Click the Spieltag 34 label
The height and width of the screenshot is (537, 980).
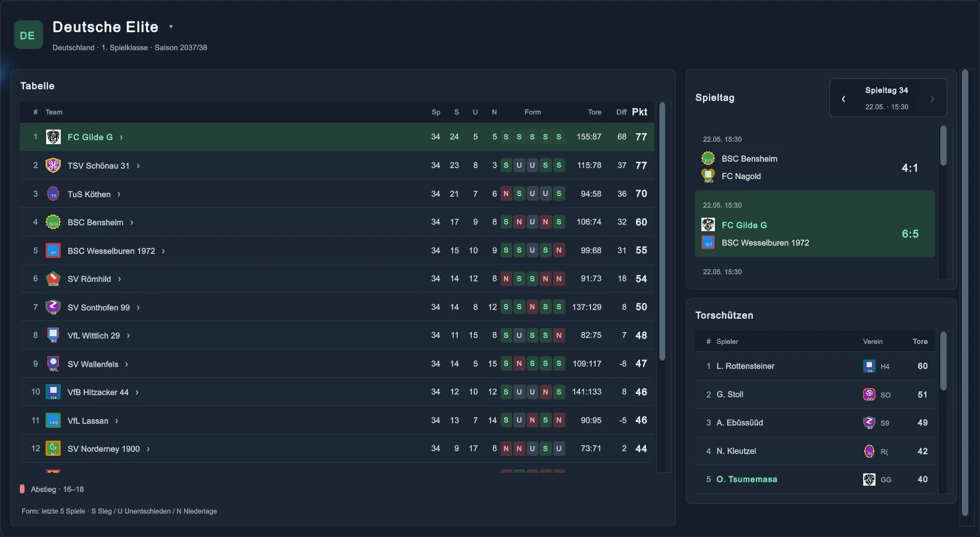887,90
